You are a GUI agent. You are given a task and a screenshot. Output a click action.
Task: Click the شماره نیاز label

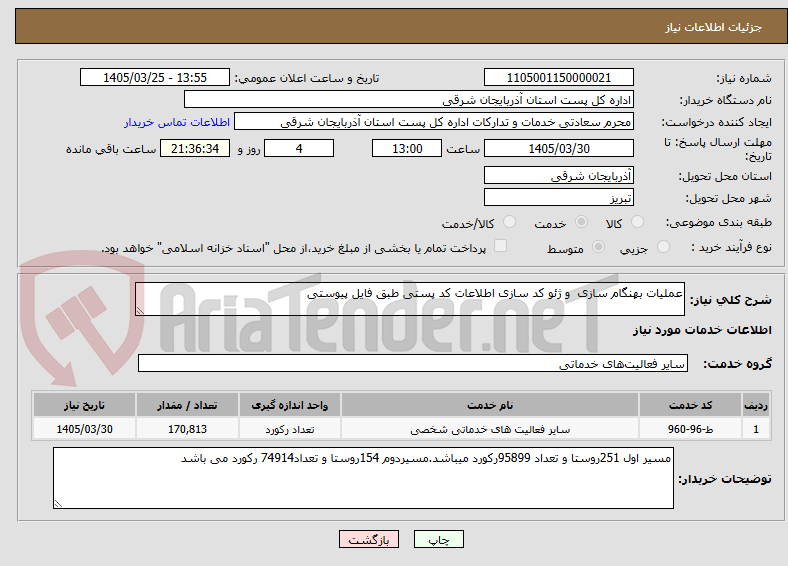pyautogui.click(x=744, y=78)
